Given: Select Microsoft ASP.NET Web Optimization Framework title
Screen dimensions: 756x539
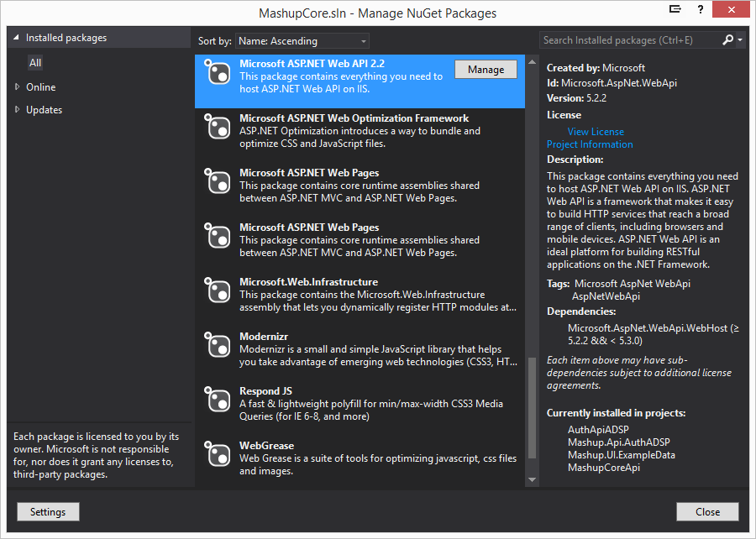Looking at the screenshot, I should pyautogui.click(x=354, y=118).
